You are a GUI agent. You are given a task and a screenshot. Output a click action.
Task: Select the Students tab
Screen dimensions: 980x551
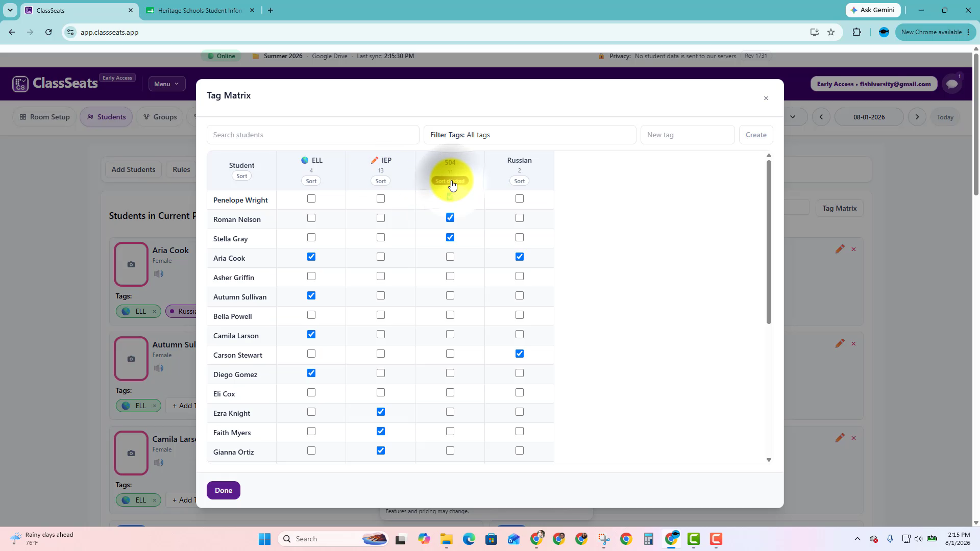point(106,117)
